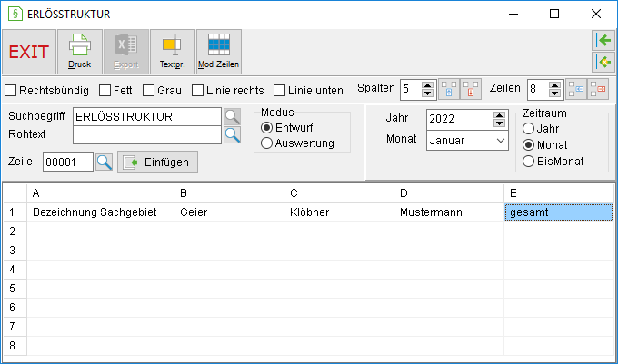Decrease the Spalten count with down arrow

point(428,93)
